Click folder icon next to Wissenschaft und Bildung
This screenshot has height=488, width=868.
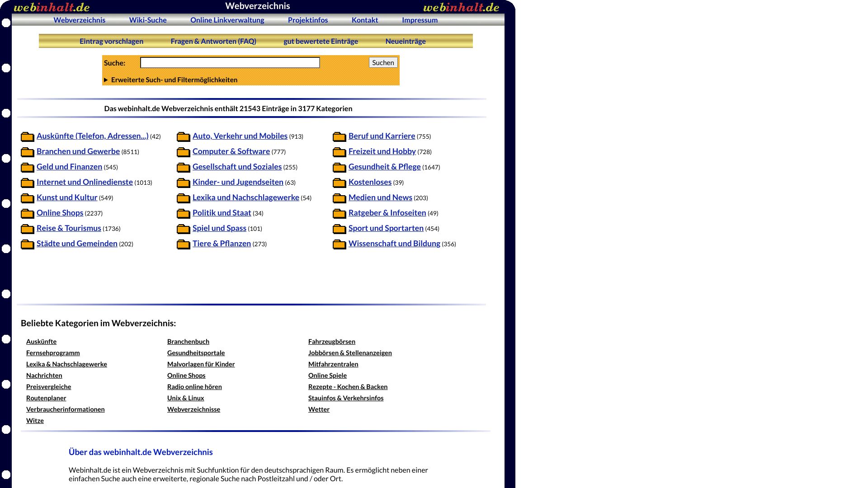click(x=340, y=244)
